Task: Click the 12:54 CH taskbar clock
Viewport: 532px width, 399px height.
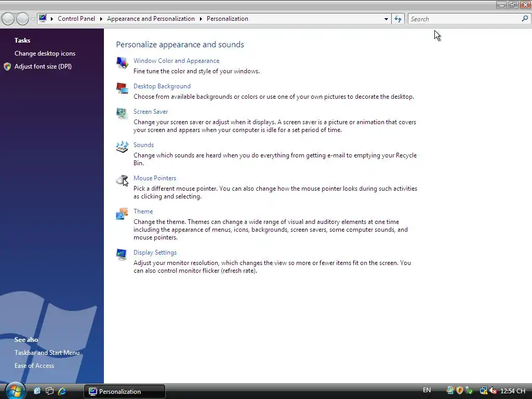Action: pyautogui.click(x=513, y=391)
